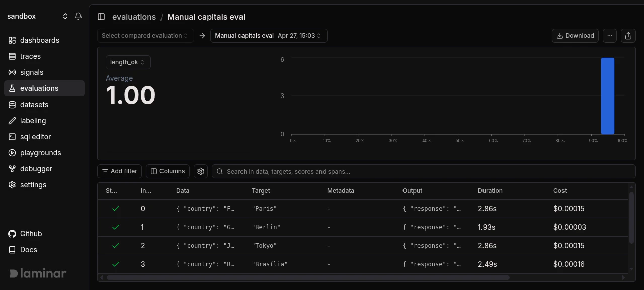Click scroll-left arrow on horizontal scrollbar
The image size is (644, 290).
pyautogui.click(x=101, y=277)
